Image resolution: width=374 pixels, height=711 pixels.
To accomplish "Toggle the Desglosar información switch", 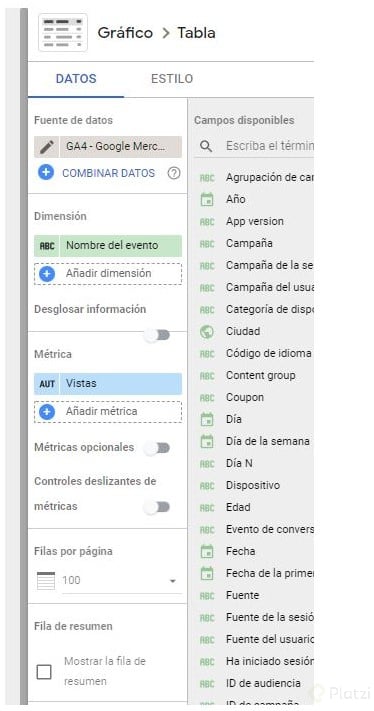I will pyautogui.click(x=157, y=336).
